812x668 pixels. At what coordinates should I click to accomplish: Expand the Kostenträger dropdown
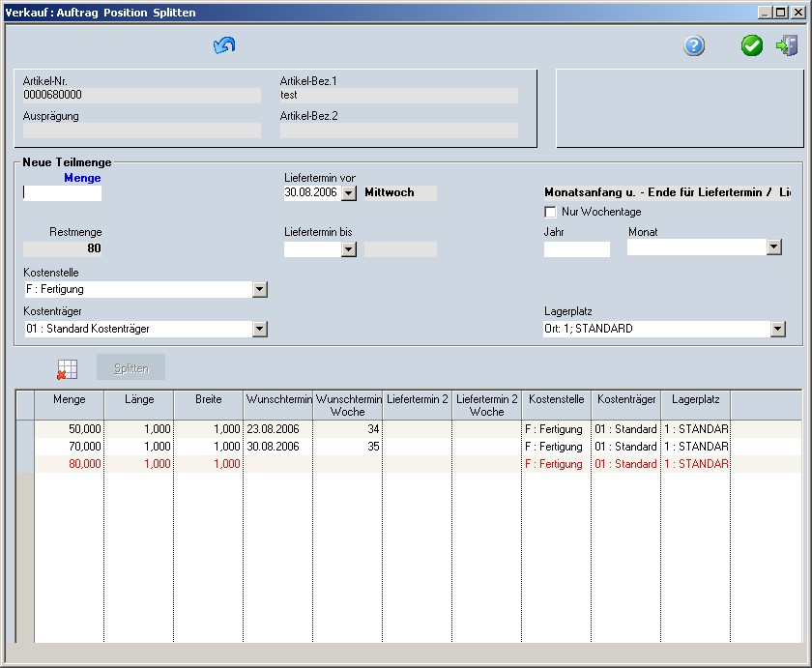pyautogui.click(x=259, y=329)
